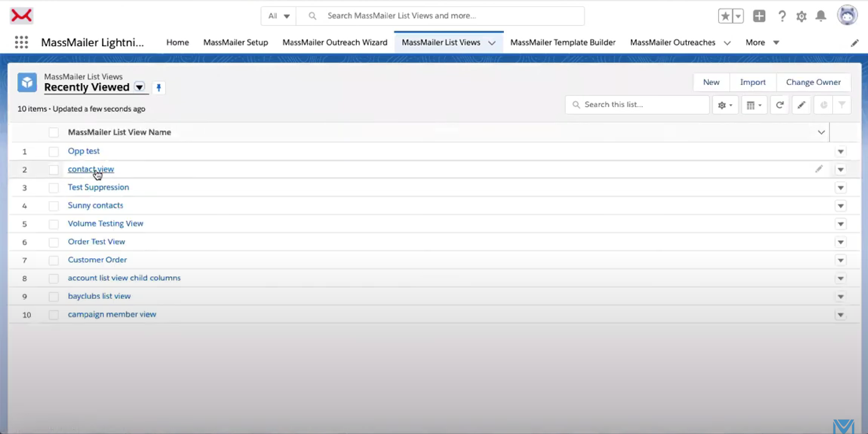Click the MassMailer List Views object icon
Image resolution: width=868 pixels, height=434 pixels.
[x=27, y=82]
